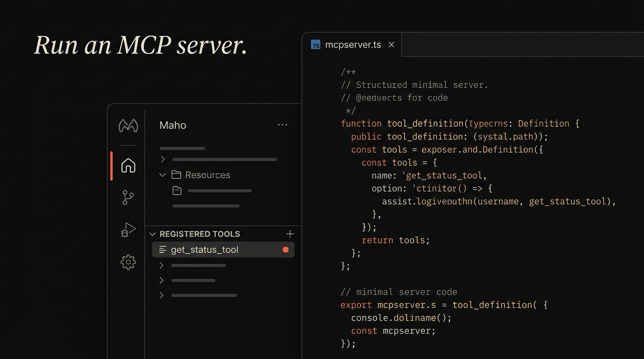
Task: Click the 'function tool_definition' code line
Action: pyautogui.click(x=460, y=123)
